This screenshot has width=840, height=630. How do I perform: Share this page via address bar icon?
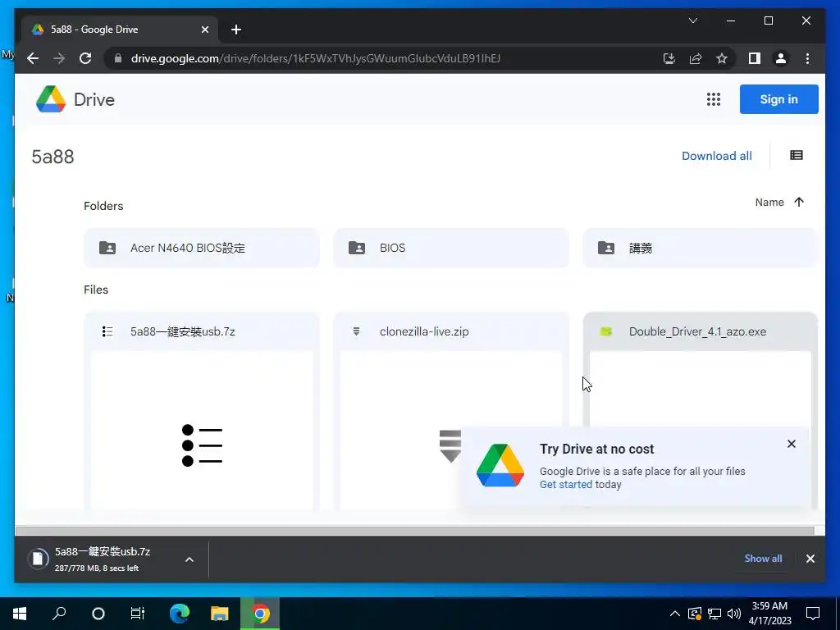pos(696,58)
